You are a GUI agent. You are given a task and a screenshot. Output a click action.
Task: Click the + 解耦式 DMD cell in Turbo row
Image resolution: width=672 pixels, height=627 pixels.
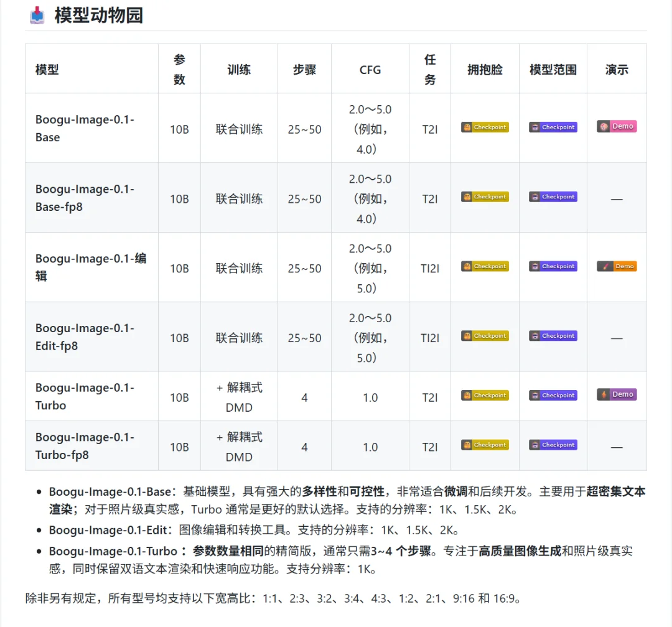(239, 397)
